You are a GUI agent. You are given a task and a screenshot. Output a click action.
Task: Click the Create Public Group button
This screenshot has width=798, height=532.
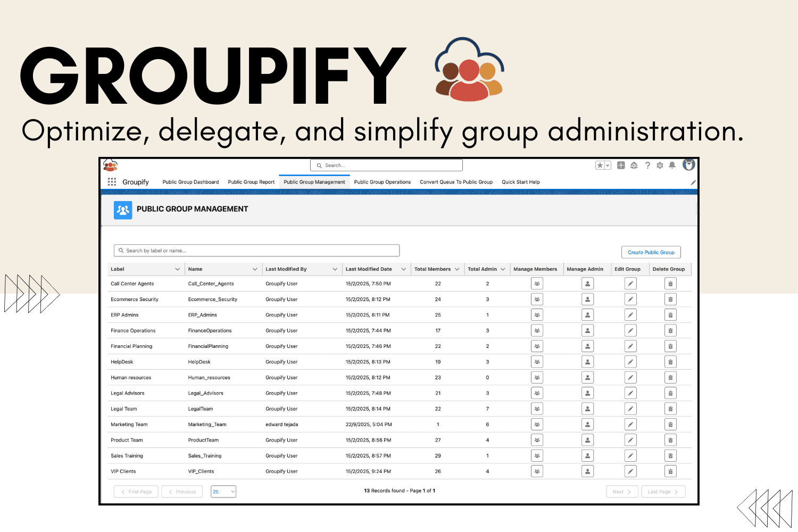pos(651,252)
